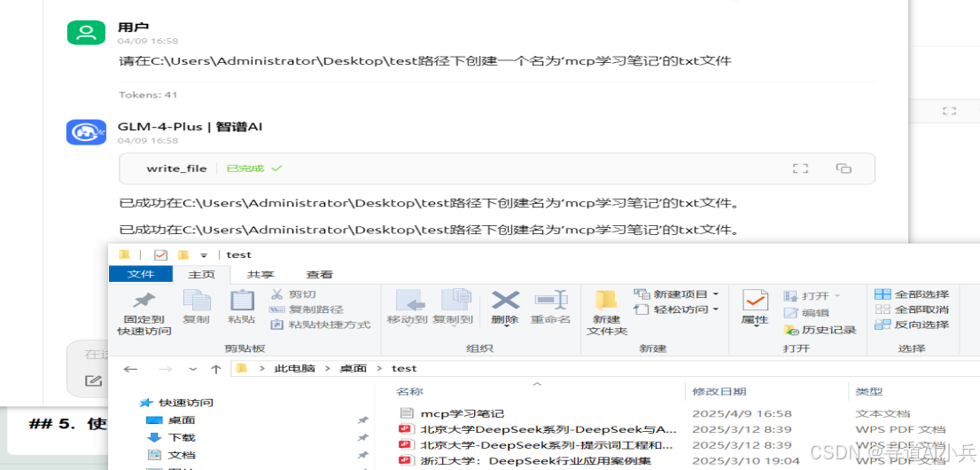The height and width of the screenshot is (470, 980).
Task: Select Quick access (快速访问) in nav pane
Action: tap(178, 403)
